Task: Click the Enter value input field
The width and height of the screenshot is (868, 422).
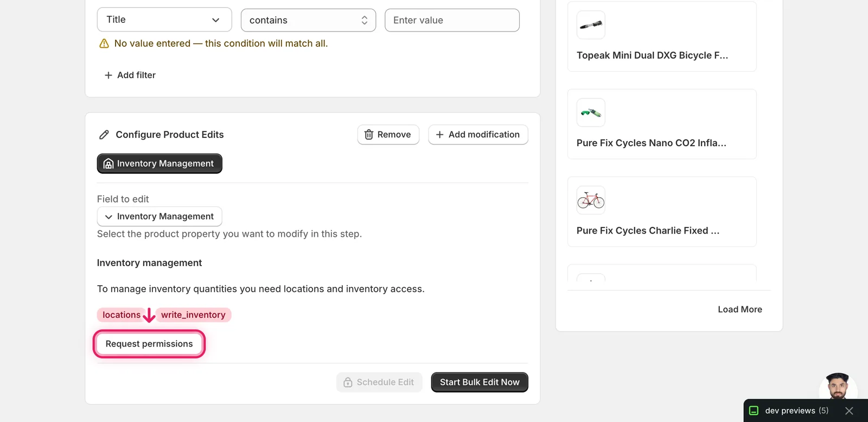Action: pos(452,20)
